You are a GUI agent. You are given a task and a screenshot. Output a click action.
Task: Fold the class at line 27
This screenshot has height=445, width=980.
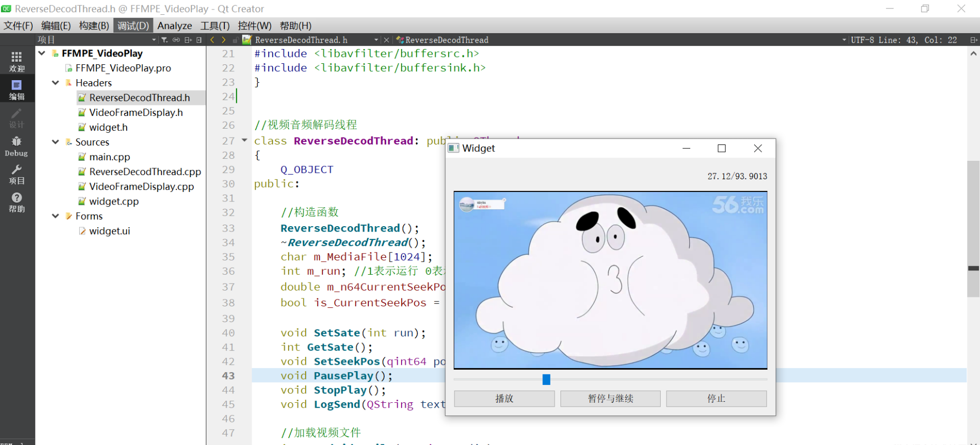point(244,140)
